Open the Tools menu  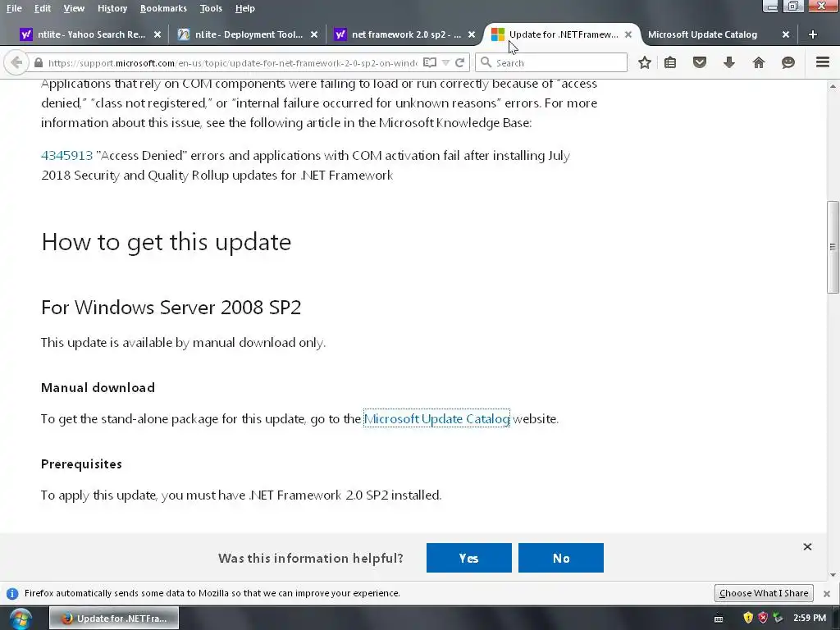pos(211,8)
